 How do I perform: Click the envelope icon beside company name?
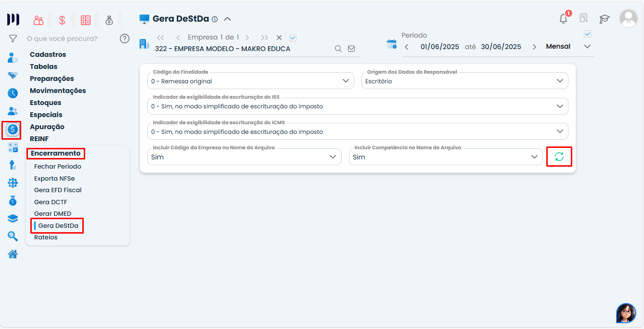tap(351, 49)
